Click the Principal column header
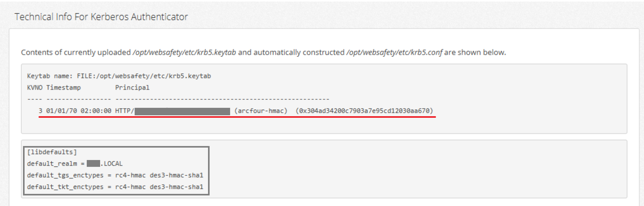 coord(132,88)
